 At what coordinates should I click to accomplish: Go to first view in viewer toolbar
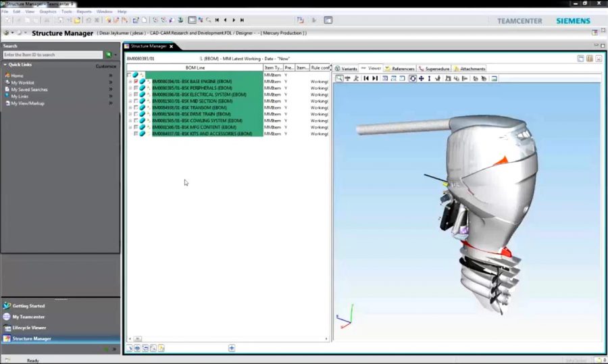(x=366, y=79)
